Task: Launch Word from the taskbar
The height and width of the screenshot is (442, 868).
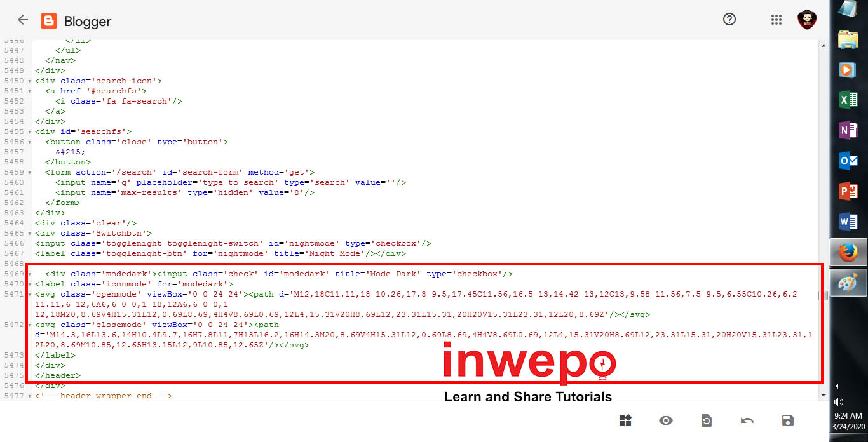Action: pyautogui.click(x=848, y=222)
